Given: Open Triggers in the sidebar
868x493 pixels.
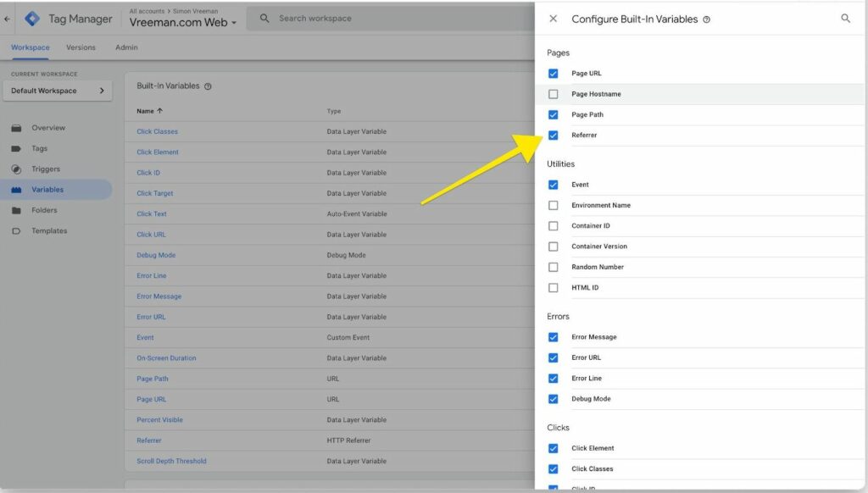Looking at the screenshot, I should point(46,169).
